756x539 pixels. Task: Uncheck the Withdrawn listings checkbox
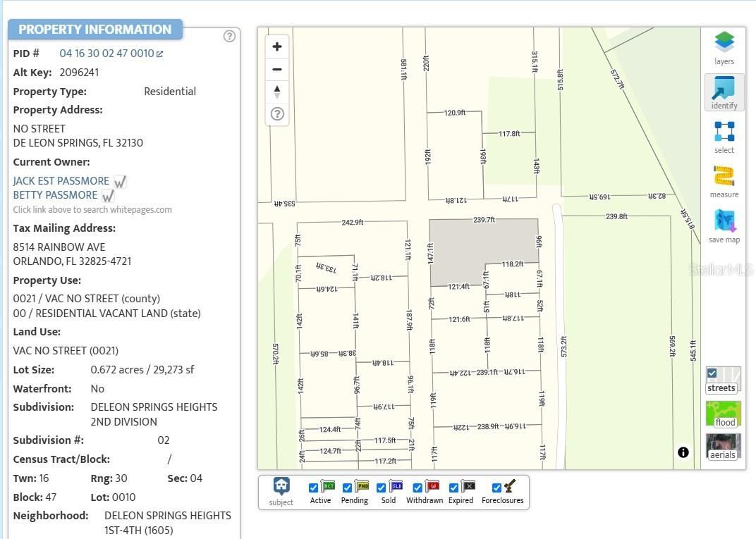click(x=417, y=488)
